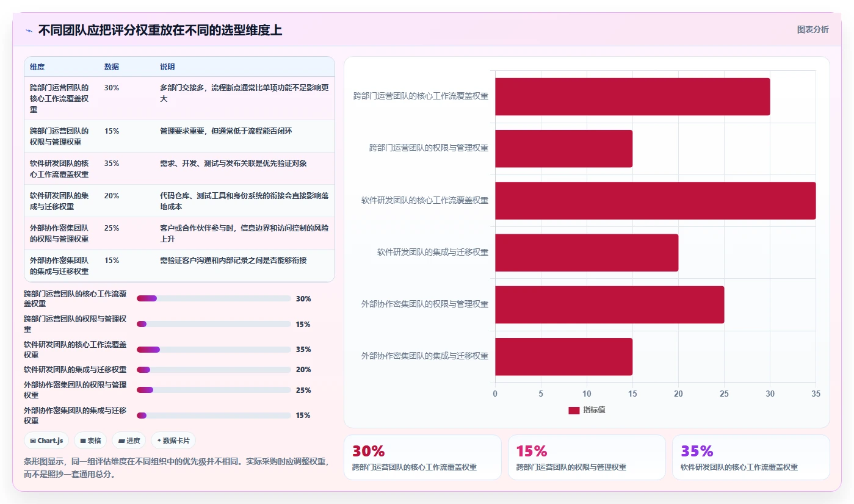Select the 进度 chip
854x504 pixels.
pyautogui.click(x=129, y=441)
